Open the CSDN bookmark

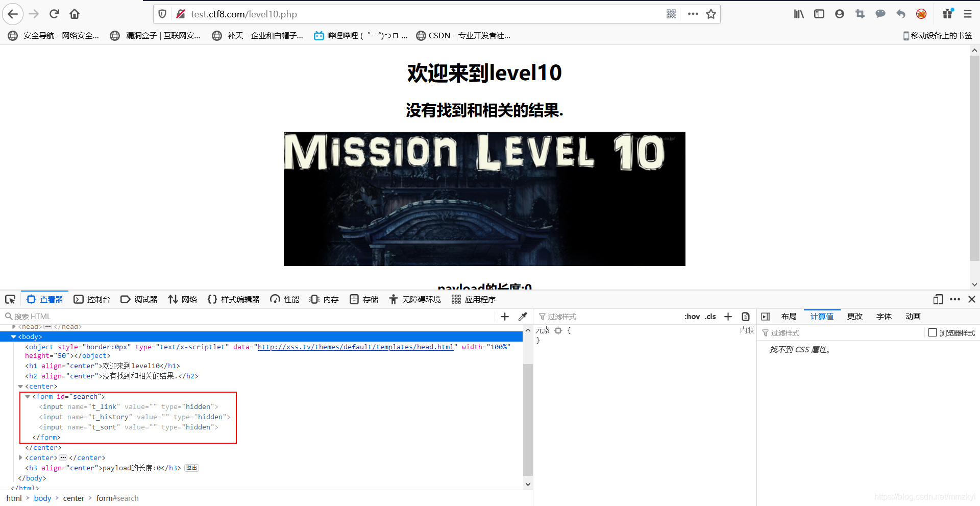463,36
